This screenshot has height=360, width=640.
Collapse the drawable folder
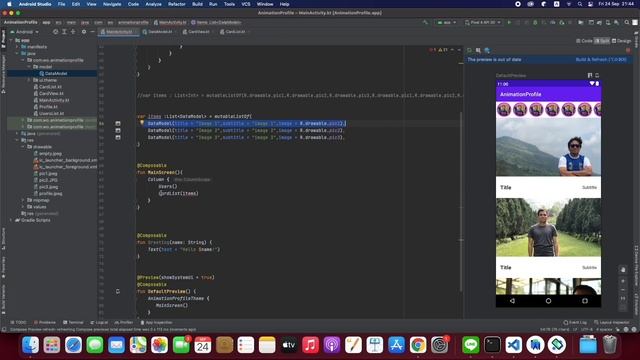pyautogui.click(x=23, y=147)
